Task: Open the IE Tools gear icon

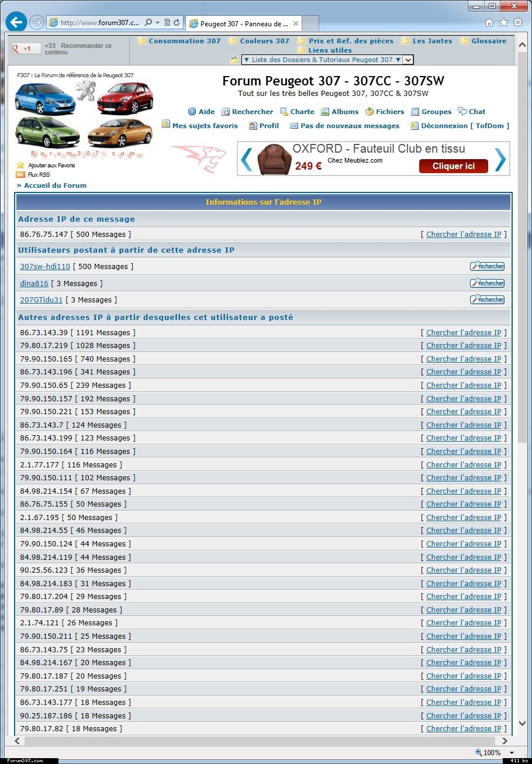Action: click(517, 23)
